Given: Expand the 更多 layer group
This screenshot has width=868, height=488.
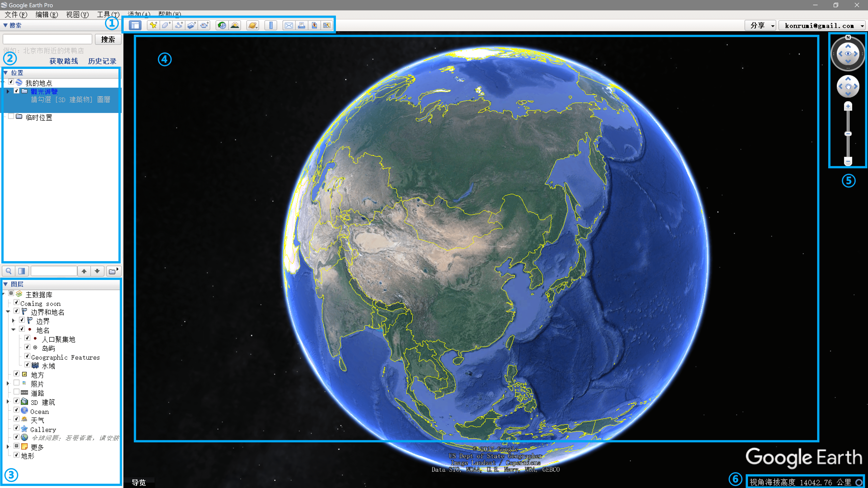Looking at the screenshot, I should (x=8, y=447).
